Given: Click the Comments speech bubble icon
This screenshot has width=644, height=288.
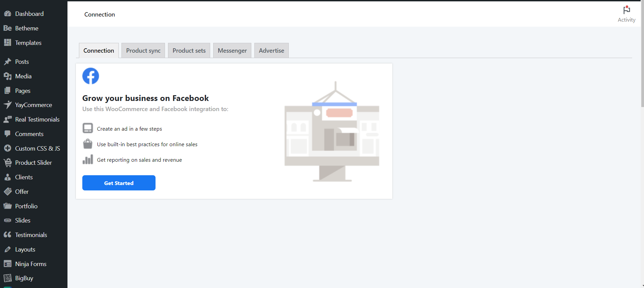Looking at the screenshot, I should tap(7, 134).
